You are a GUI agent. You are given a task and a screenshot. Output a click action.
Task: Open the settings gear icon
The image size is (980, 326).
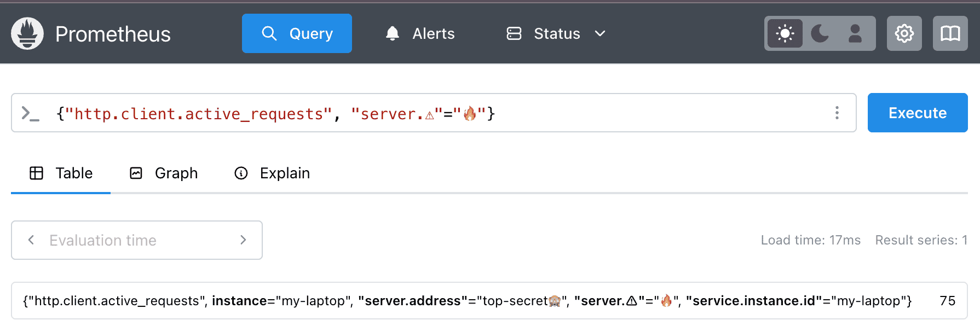[904, 34]
